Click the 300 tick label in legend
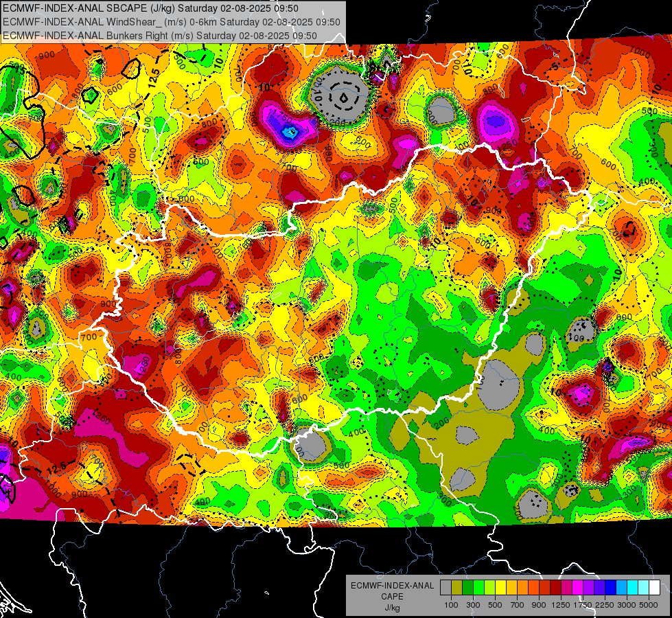 pyautogui.click(x=473, y=605)
